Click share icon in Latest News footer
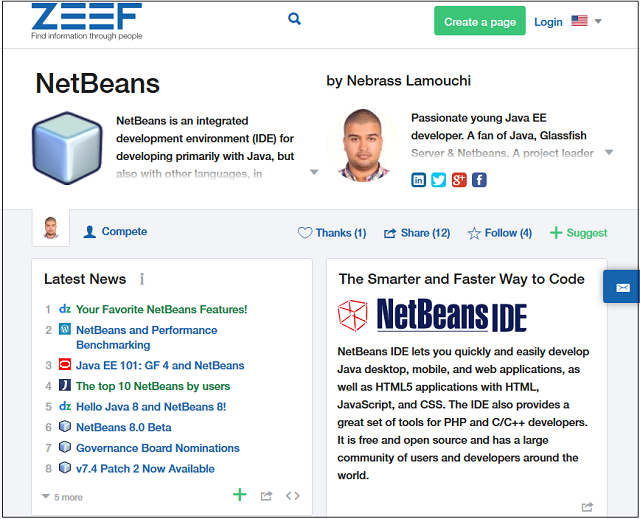This screenshot has height=519, width=640. click(x=266, y=496)
